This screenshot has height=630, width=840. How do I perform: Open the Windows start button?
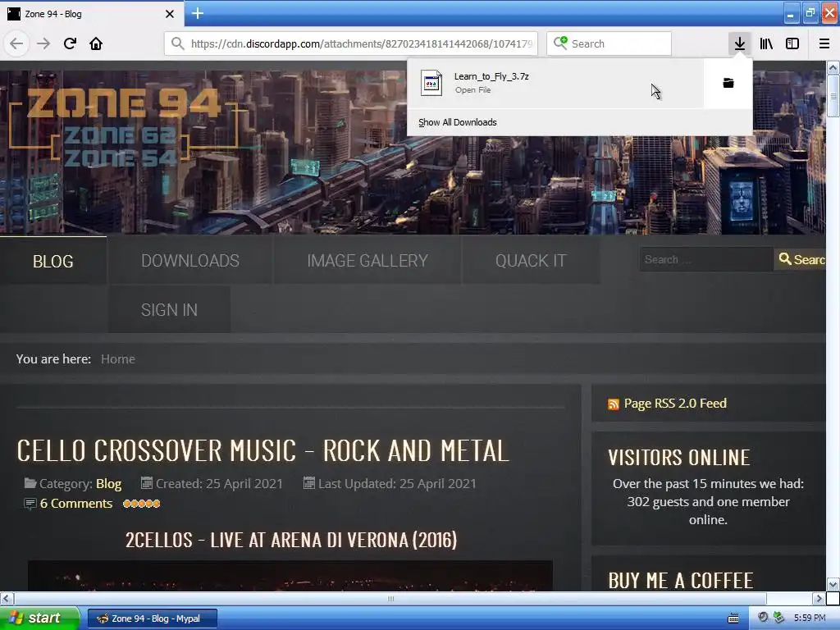pyautogui.click(x=39, y=619)
